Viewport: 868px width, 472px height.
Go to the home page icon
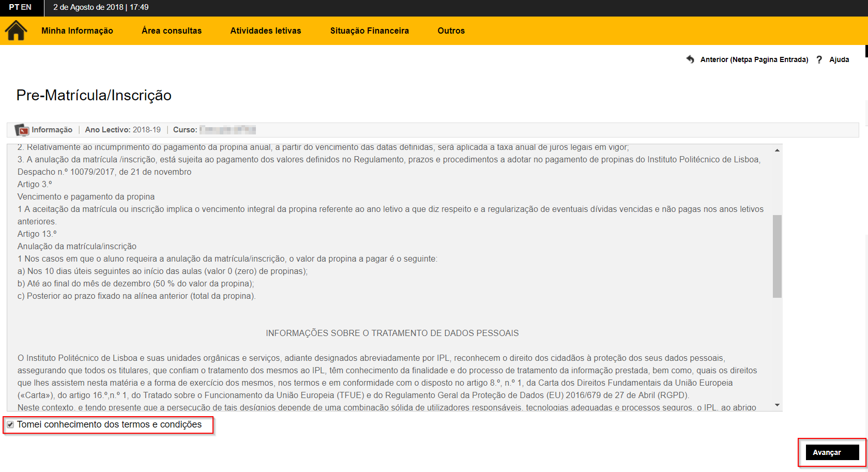[16, 31]
